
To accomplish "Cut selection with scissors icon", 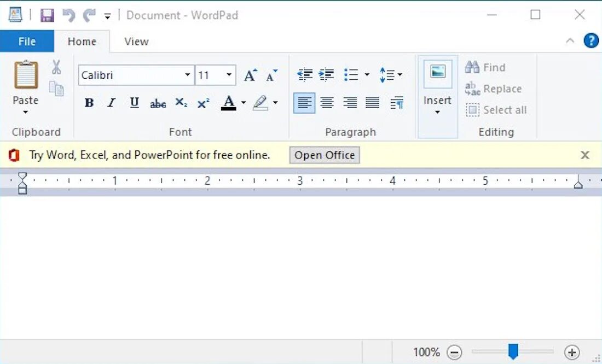I will [56, 67].
